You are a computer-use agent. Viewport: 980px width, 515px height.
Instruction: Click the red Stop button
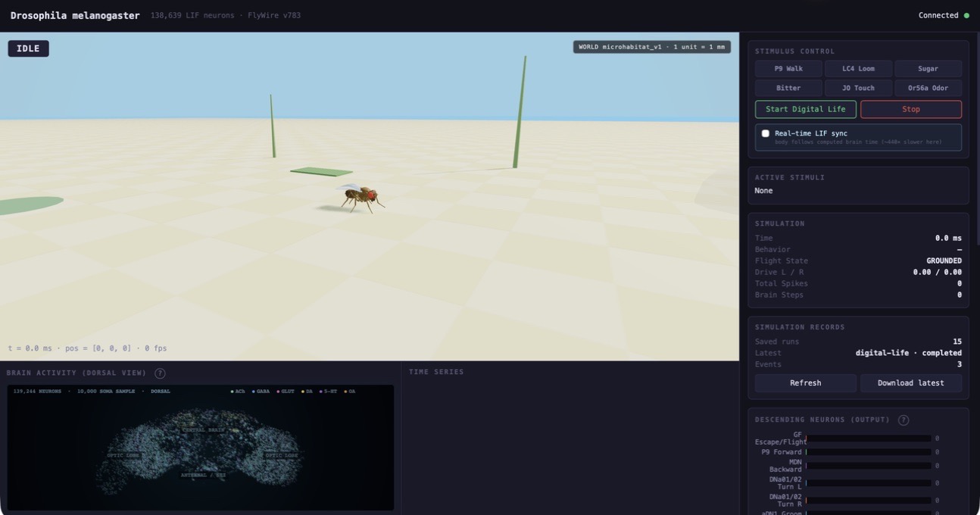point(911,109)
